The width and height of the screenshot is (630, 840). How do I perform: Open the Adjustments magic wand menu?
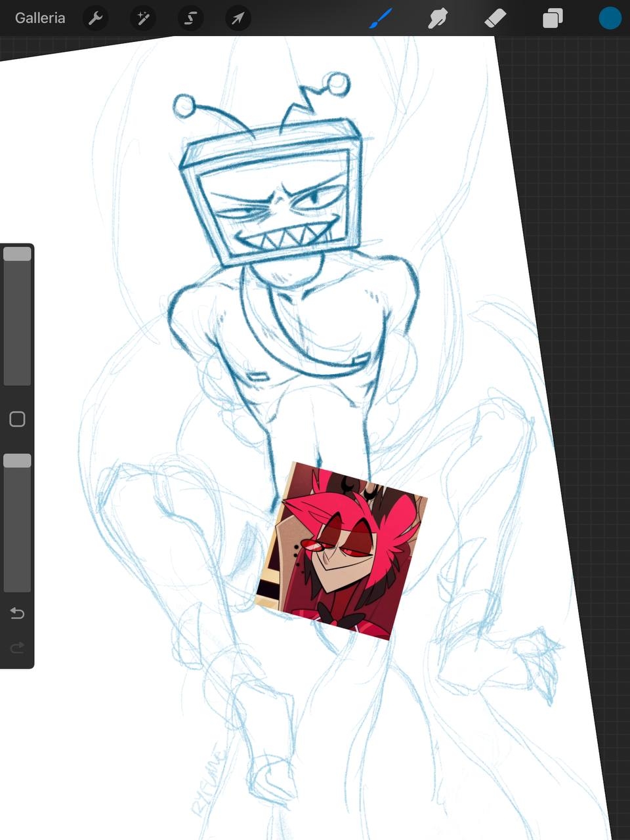[x=143, y=18]
